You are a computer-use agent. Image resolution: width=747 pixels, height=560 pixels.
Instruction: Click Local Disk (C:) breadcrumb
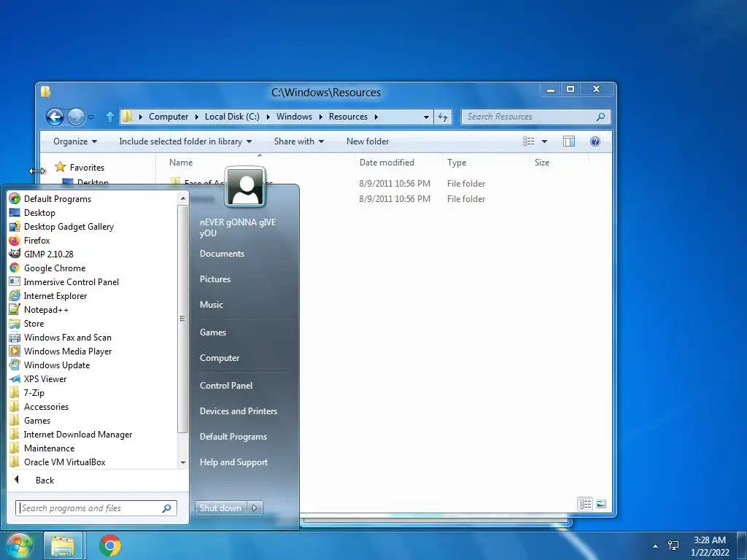(x=232, y=117)
